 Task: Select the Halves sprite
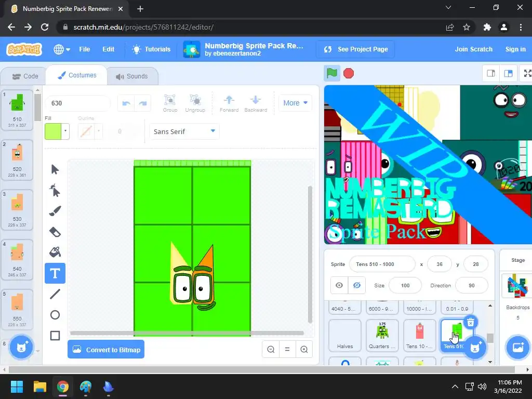pos(345,335)
